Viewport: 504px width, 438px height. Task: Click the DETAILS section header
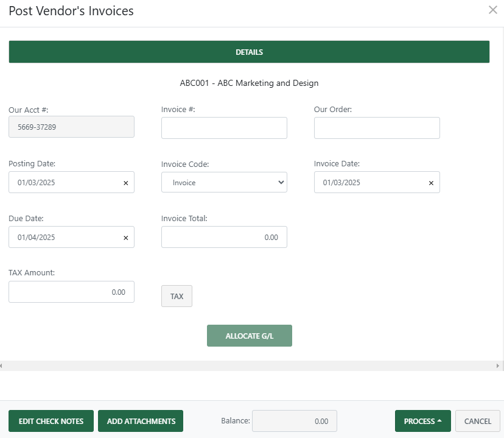[x=249, y=52]
